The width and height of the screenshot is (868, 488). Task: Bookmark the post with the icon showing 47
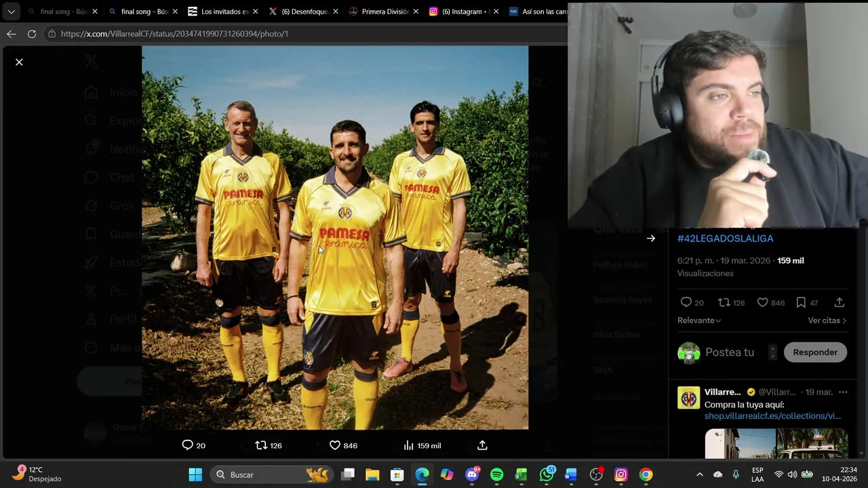(x=801, y=302)
